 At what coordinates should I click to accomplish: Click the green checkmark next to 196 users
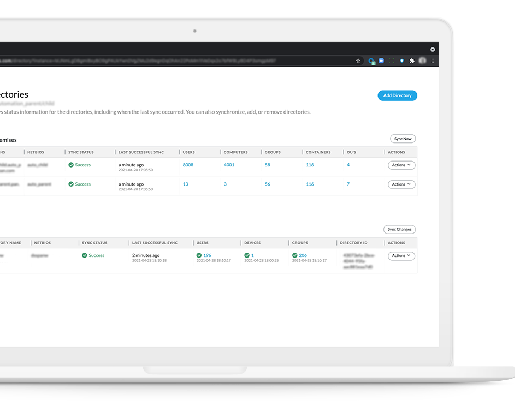point(200,255)
